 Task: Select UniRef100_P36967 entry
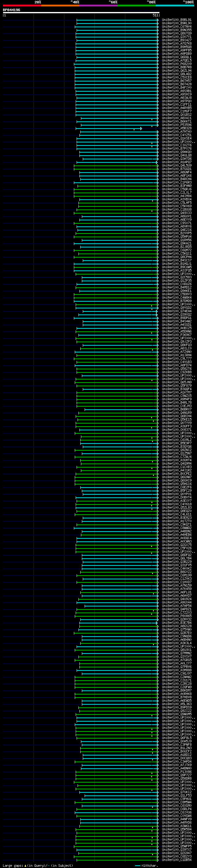tap(176, 335)
